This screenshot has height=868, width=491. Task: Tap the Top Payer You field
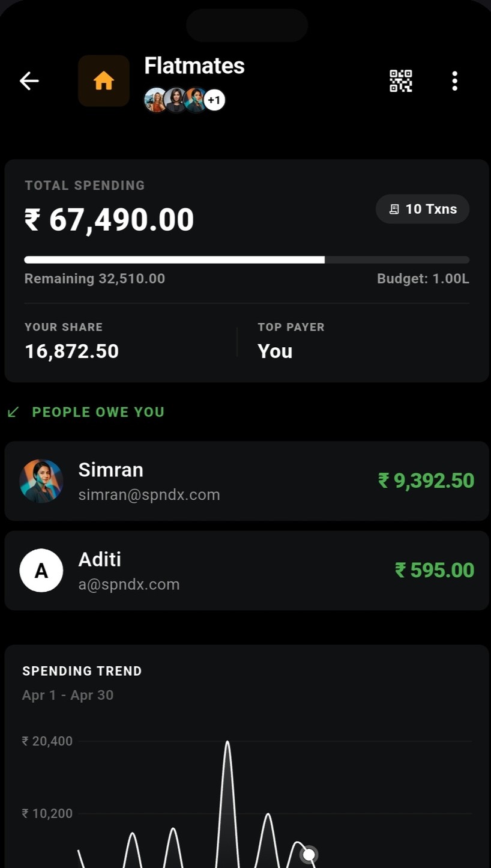[275, 351]
